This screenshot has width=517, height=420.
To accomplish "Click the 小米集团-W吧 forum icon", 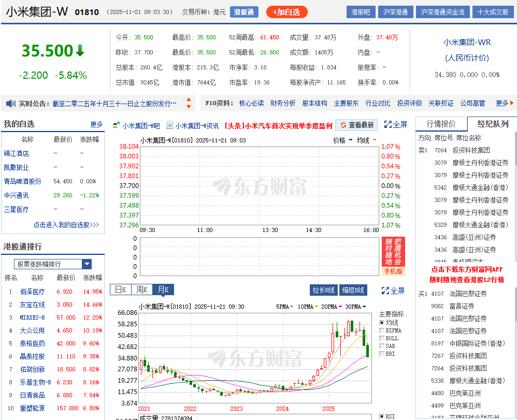I will [x=116, y=125].
